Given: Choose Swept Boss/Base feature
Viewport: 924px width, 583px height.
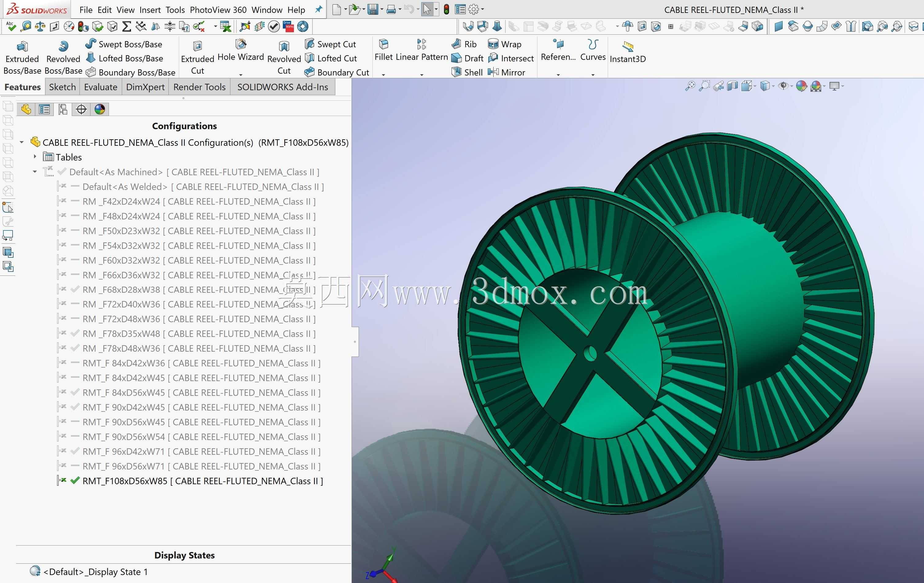Looking at the screenshot, I should coord(124,44).
